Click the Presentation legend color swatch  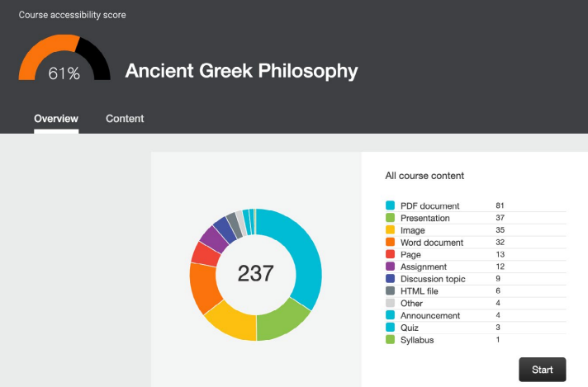point(390,218)
